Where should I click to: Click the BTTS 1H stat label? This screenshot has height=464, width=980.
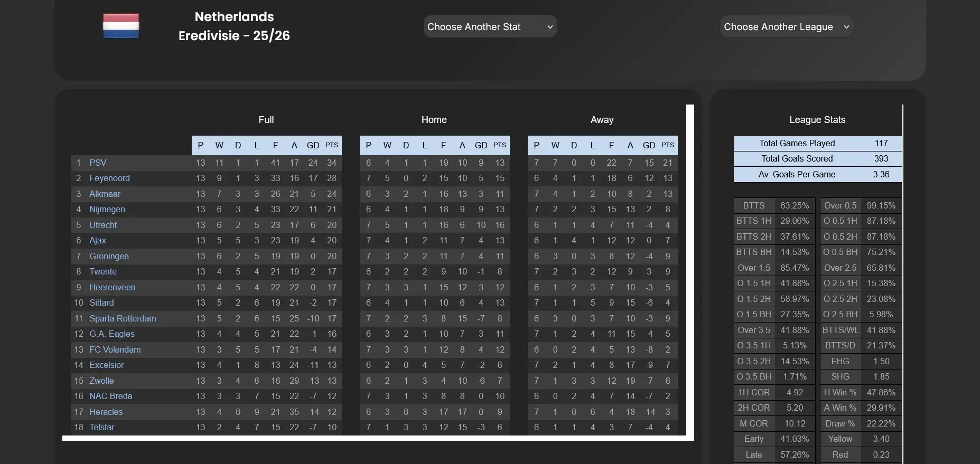[x=754, y=221]
